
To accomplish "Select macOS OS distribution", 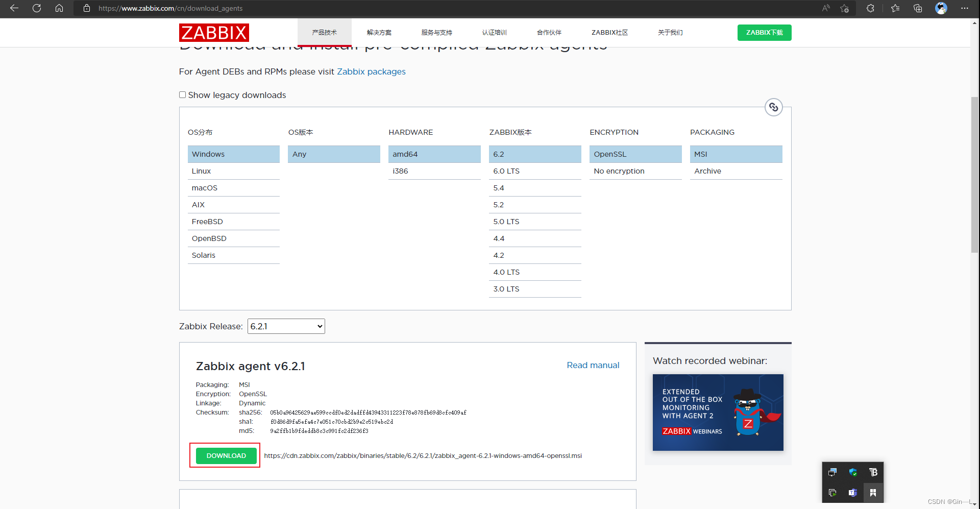I will pyautogui.click(x=234, y=188).
